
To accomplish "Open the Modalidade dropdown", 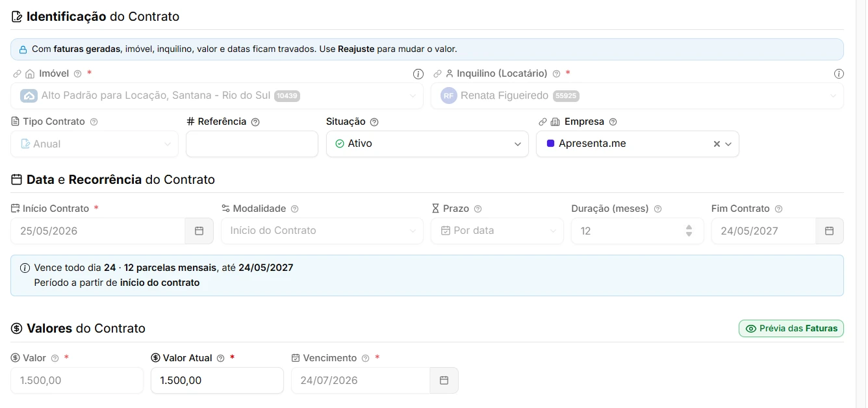I will [322, 231].
